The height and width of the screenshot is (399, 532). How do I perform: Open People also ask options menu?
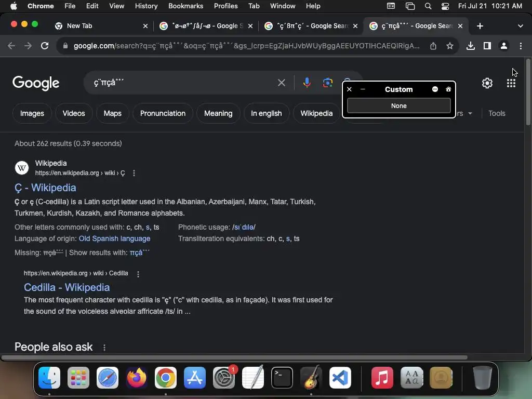(x=104, y=348)
